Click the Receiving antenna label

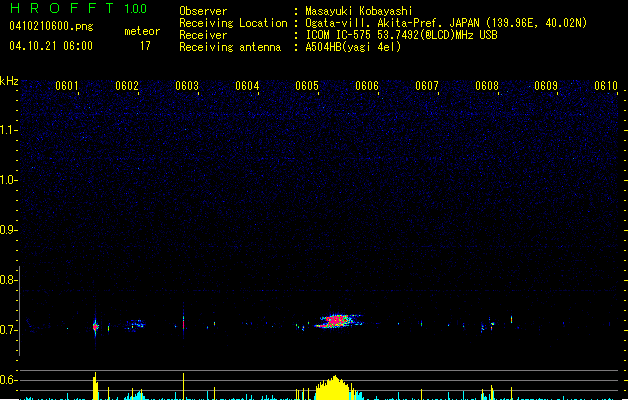click(x=230, y=47)
